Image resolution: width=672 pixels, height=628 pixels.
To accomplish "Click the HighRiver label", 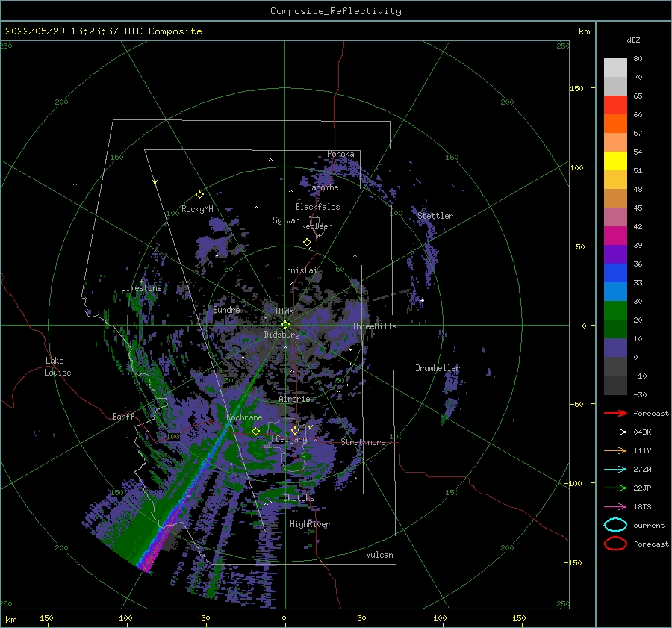I will pos(310,524).
